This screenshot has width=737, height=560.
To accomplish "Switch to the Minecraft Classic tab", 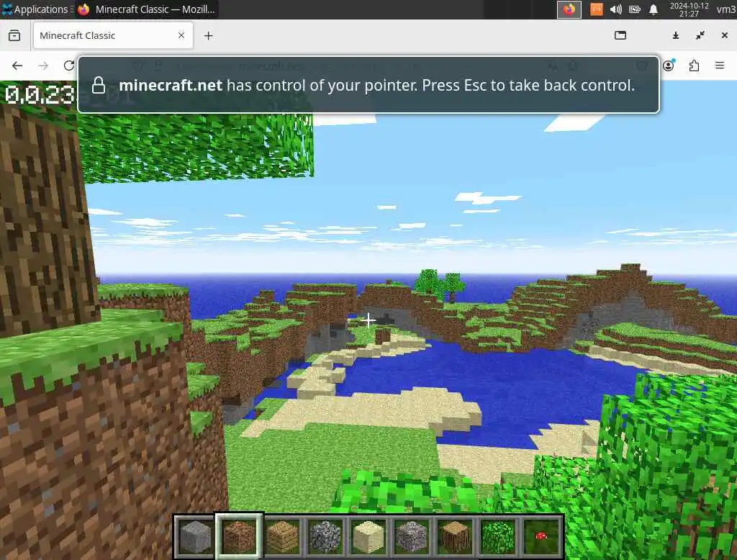I will (113, 35).
